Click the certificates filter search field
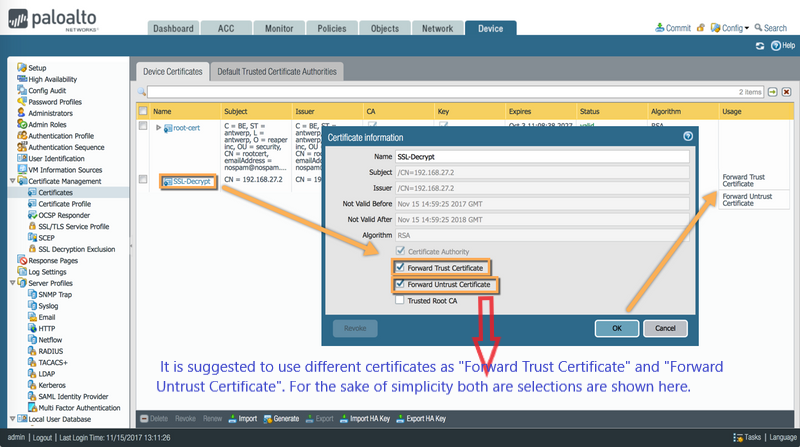 point(455,92)
